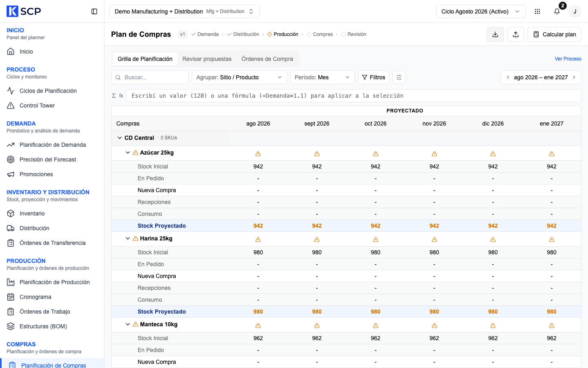Viewport: 588px width, 368px height.
Task: Open Planificación de Demanda in sidebar
Action: tap(52, 145)
